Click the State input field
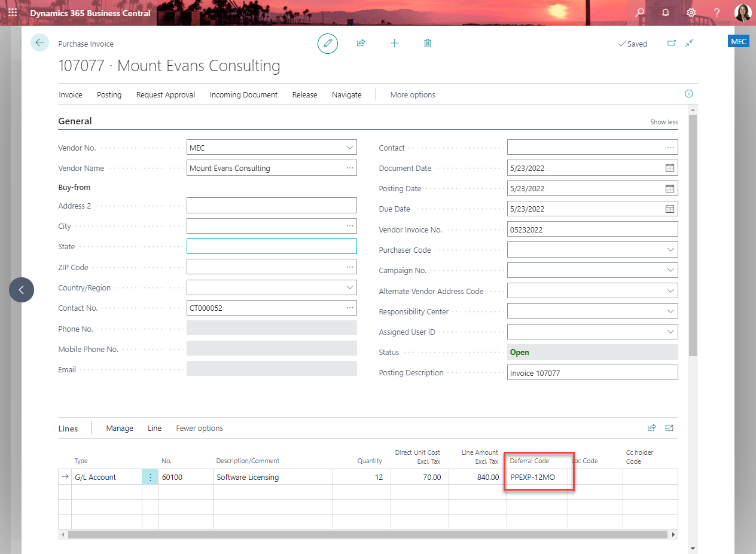Image resolution: width=756 pixels, height=554 pixels. tap(272, 246)
